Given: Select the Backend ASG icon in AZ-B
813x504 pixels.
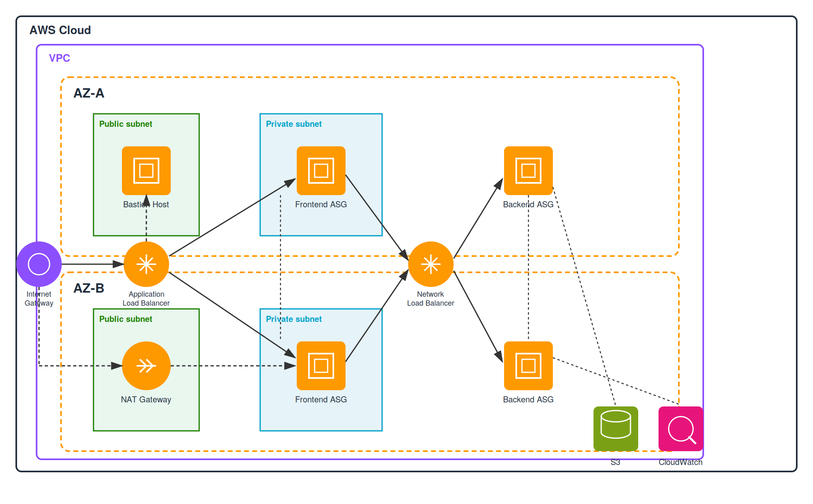Looking at the screenshot, I should [x=528, y=366].
